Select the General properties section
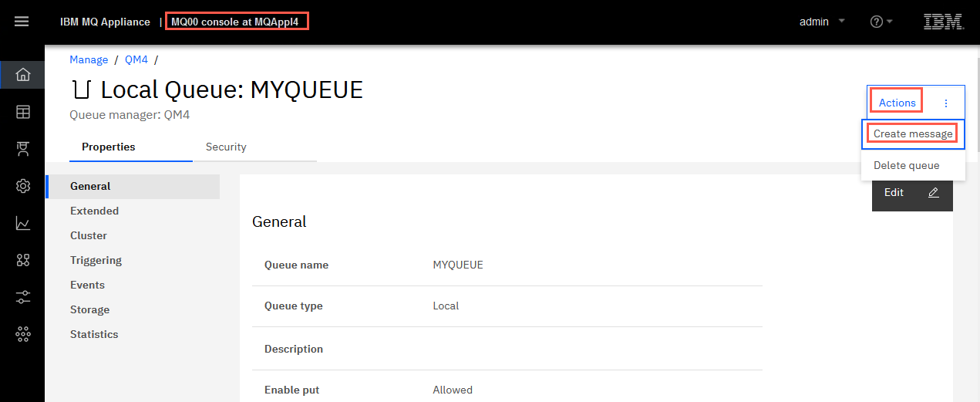Image resolution: width=980 pixels, height=402 pixels. (x=133, y=186)
